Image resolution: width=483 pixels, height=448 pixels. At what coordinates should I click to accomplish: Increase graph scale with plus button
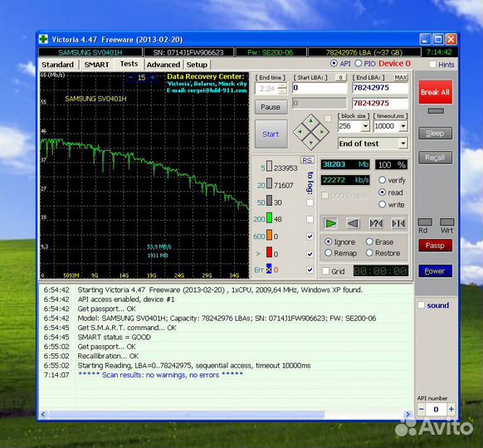[152, 77]
